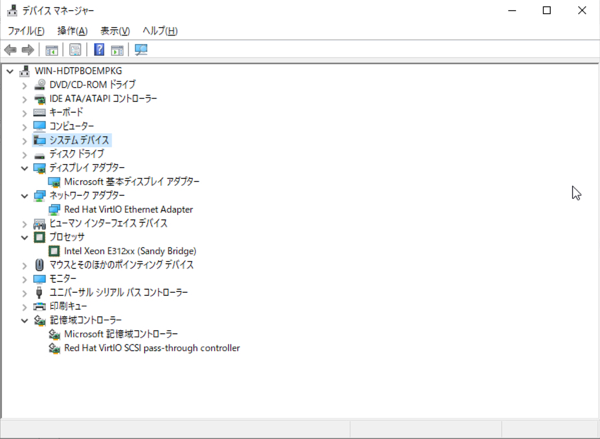Click the ディスク ドライブ drive icon

(x=39, y=155)
